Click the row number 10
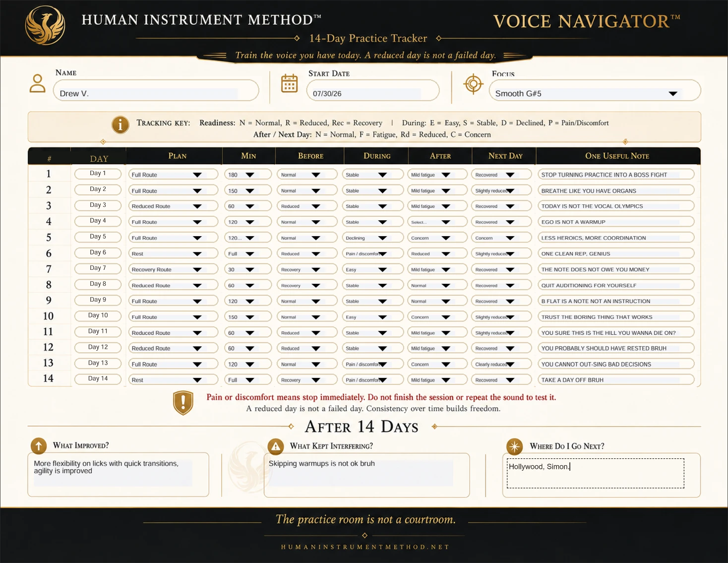Image resolution: width=728 pixels, height=563 pixels. [48, 316]
